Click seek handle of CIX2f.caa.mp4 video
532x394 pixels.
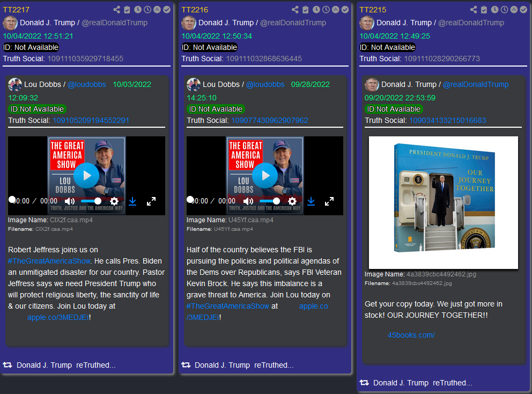pyautogui.click(x=12, y=199)
